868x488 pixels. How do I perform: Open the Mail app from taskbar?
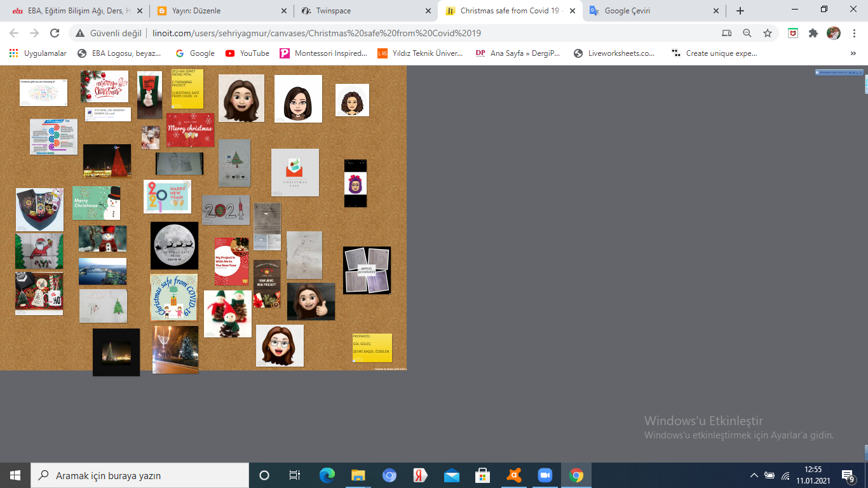coord(452,475)
